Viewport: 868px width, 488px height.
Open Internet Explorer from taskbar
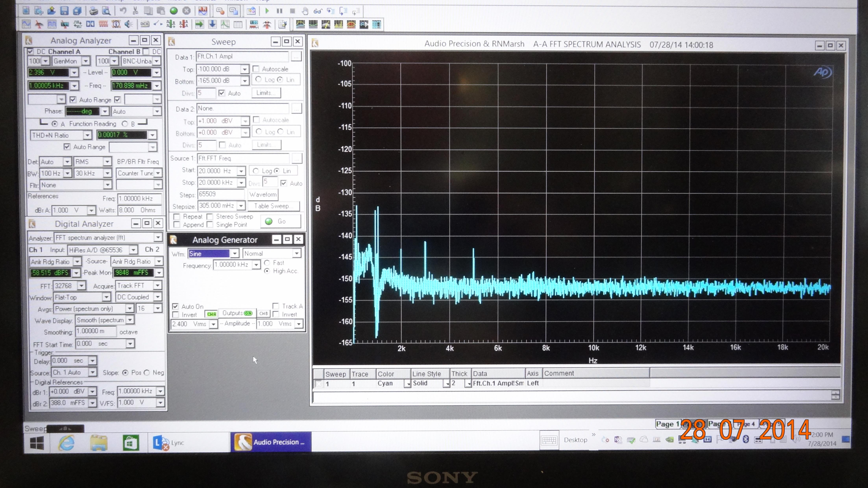67,443
